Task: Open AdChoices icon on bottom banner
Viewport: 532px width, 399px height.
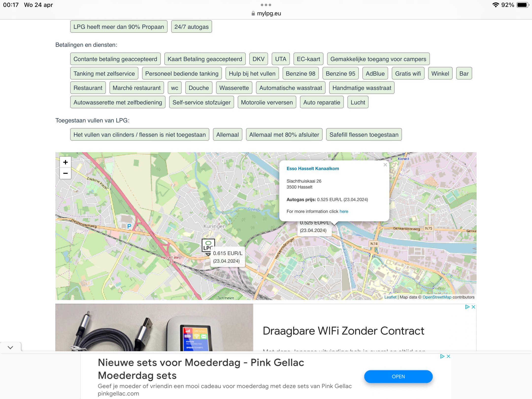Action: pyautogui.click(x=442, y=356)
